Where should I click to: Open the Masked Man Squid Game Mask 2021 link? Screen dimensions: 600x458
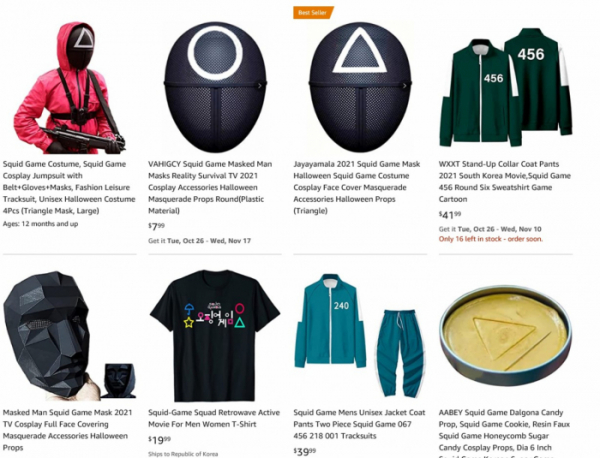point(68,430)
